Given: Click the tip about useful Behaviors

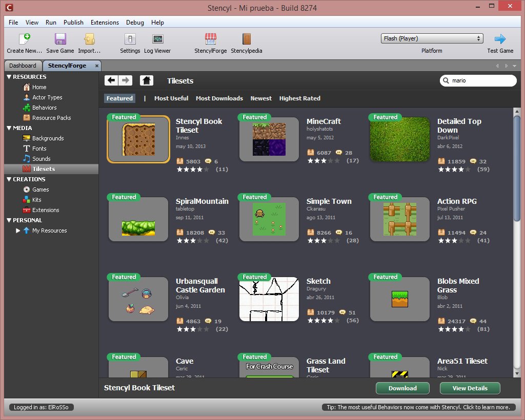Looking at the screenshot, I should [x=418, y=407].
